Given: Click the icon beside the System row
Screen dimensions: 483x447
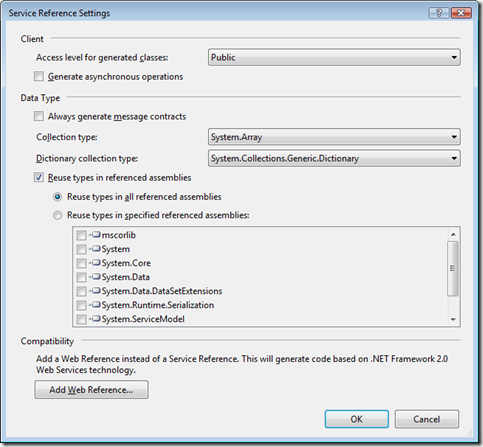Looking at the screenshot, I should coord(96,249).
